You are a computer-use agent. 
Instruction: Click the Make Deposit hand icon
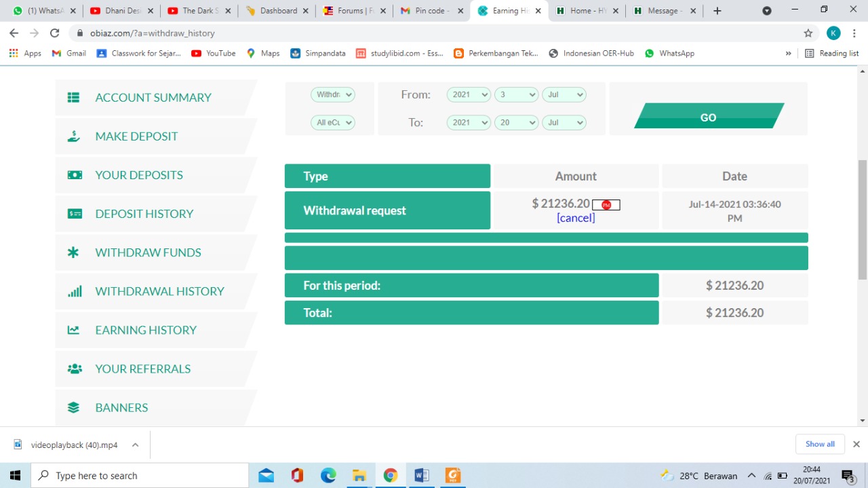pos(74,136)
